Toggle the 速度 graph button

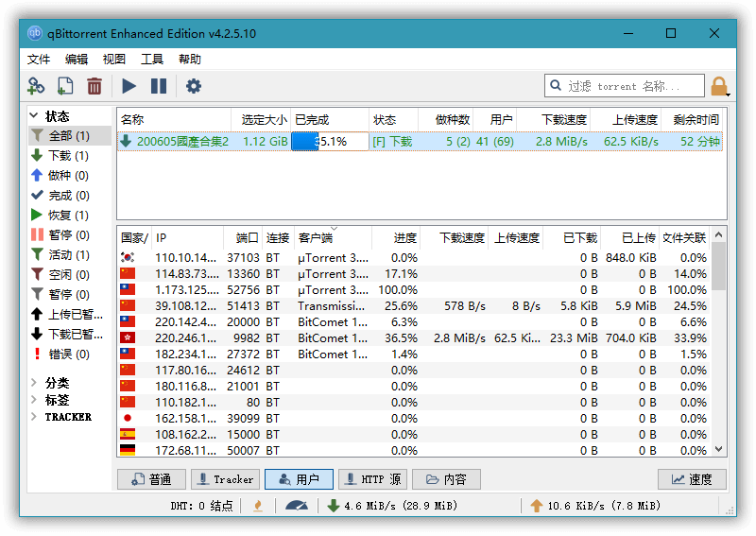(x=692, y=479)
